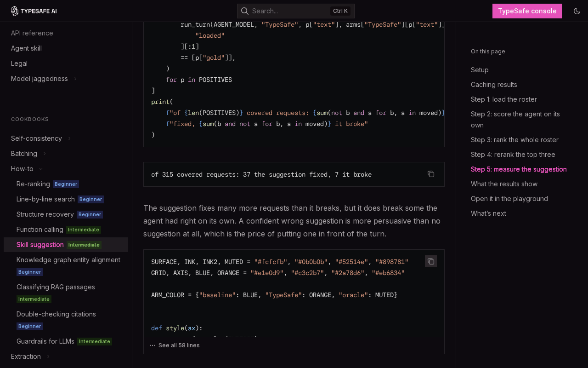Open Re-ranking how-to guide

(33, 184)
